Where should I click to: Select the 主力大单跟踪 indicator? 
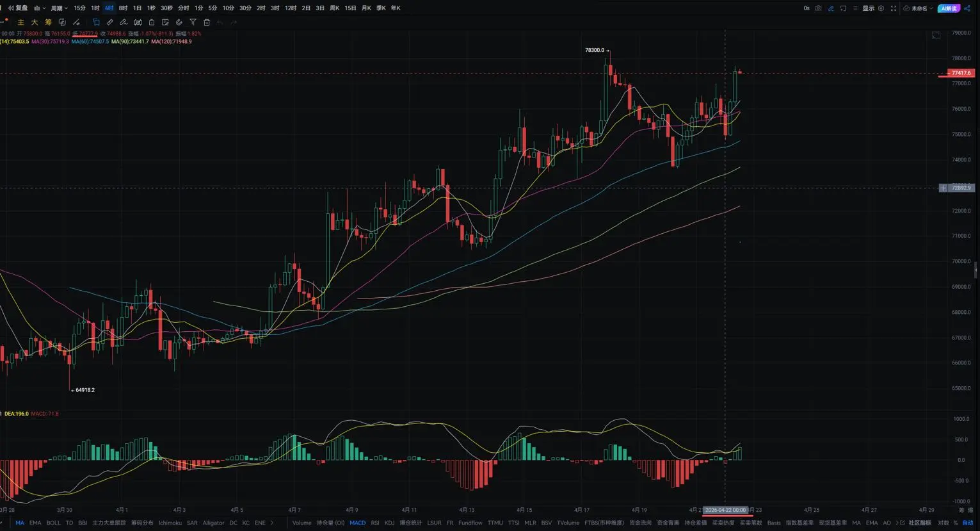[109, 523]
